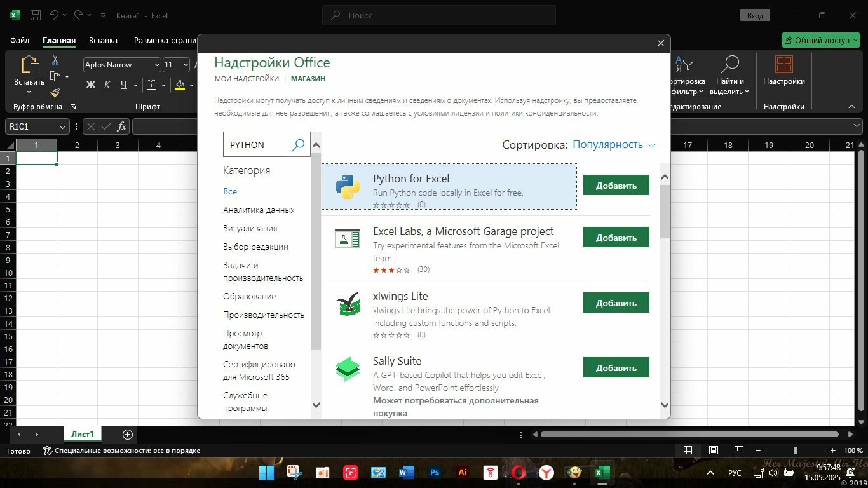Open the Add-ins (Надстройки) ribbon icon
Screen dimensions: 868x488
point(784,64)
